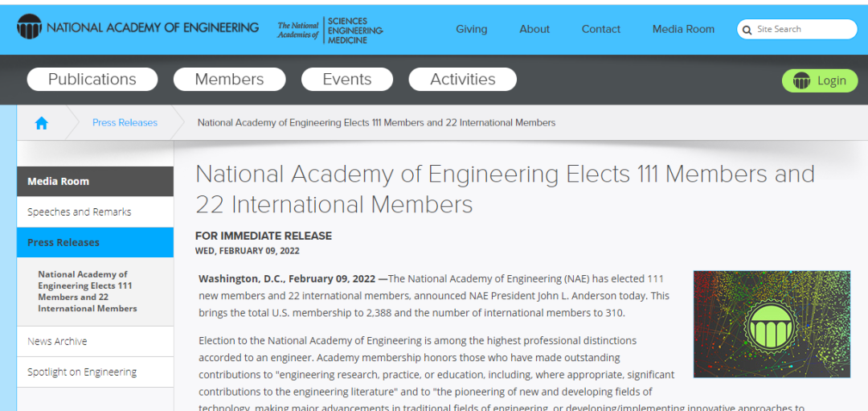Viewport: 868px width, 411px height.
Task: Open the Activities menu
Action: [463, 79]
